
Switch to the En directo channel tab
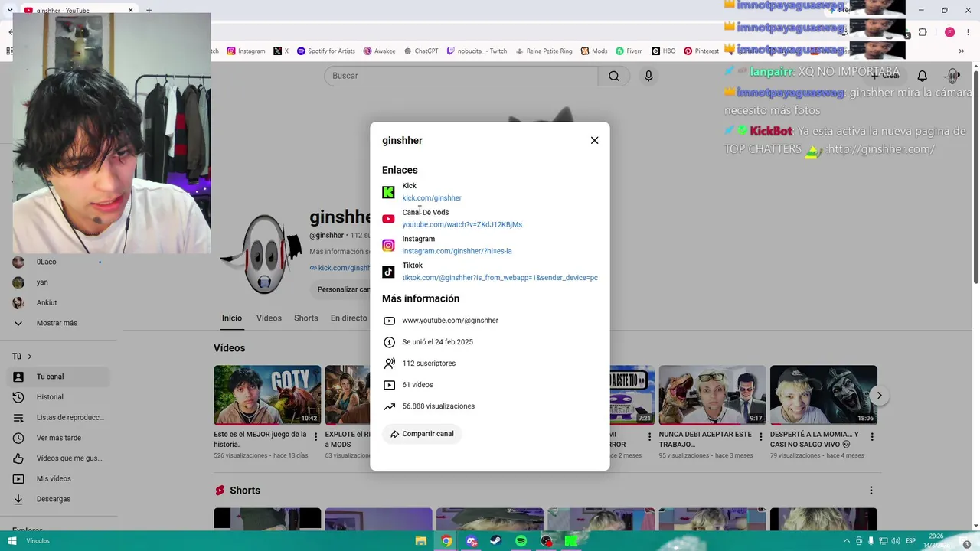[x=349, y=318]
